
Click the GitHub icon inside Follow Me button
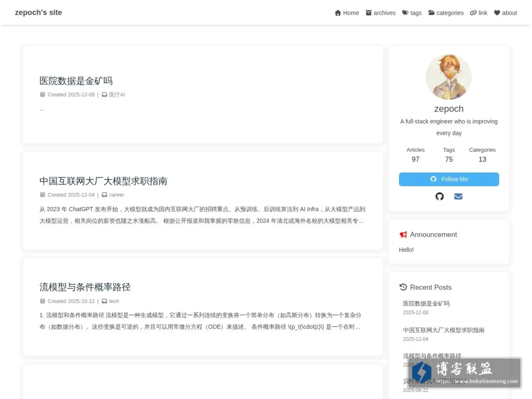click(x=434, y=179)
